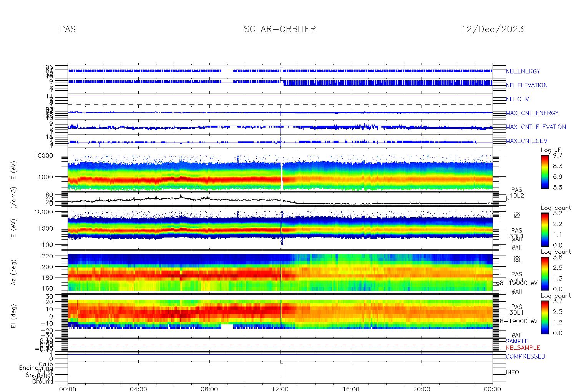Click the PAS 1DL2 label by density panel
Viewport: 581px width, 392px height.
tap(517, 193)
